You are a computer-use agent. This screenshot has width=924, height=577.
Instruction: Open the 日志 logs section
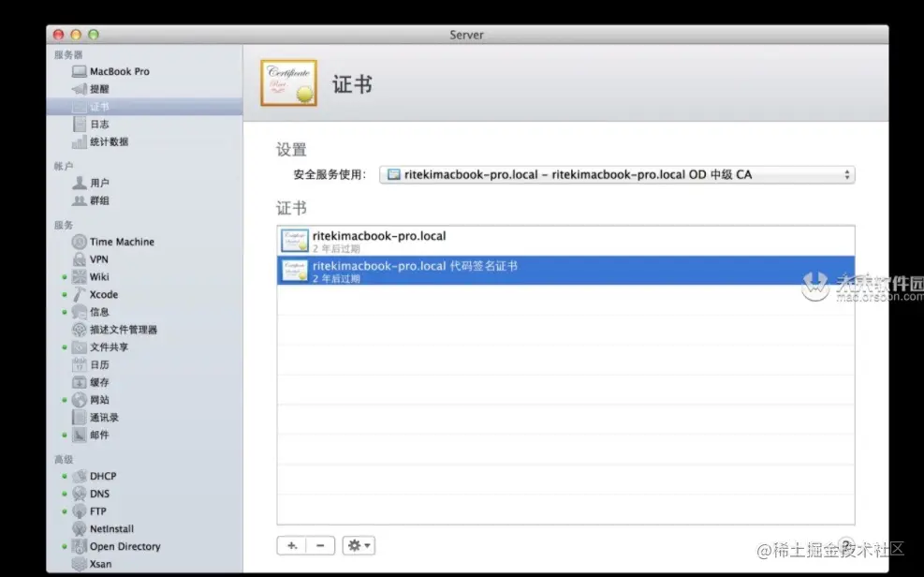(x=91, y=125)
